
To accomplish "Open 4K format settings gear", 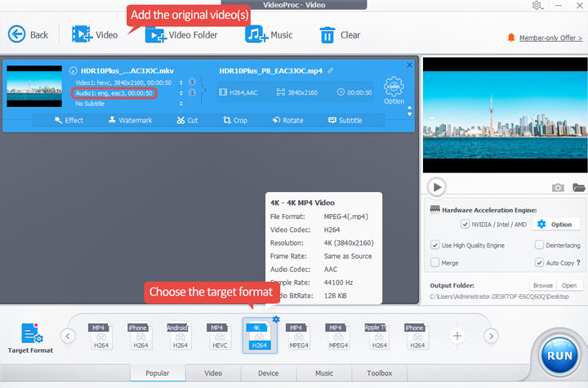I will coord(276,319).
